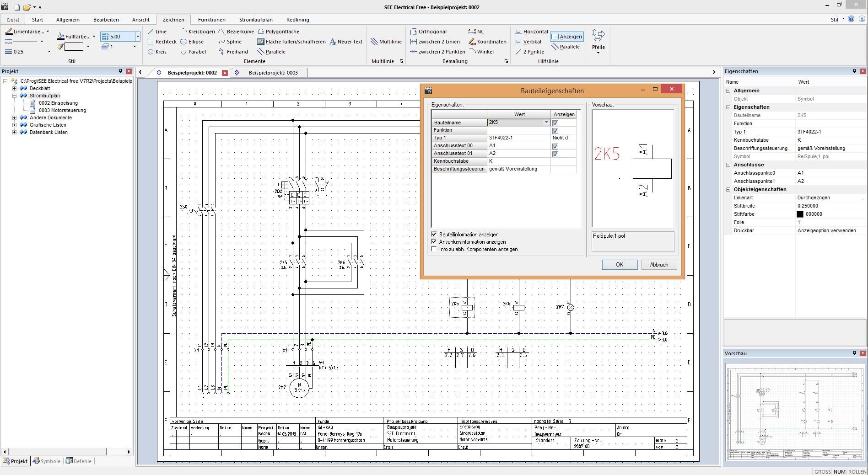Uncheck Bauteilinformation anzeigen
The width and height of the screenshot is (868, 475).
point(434,235)
